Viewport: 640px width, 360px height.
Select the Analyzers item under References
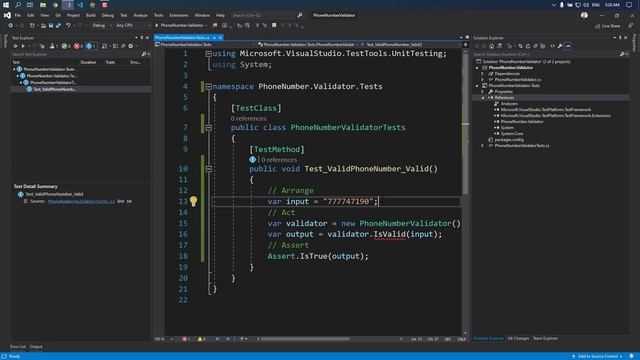tap(509, 104)
